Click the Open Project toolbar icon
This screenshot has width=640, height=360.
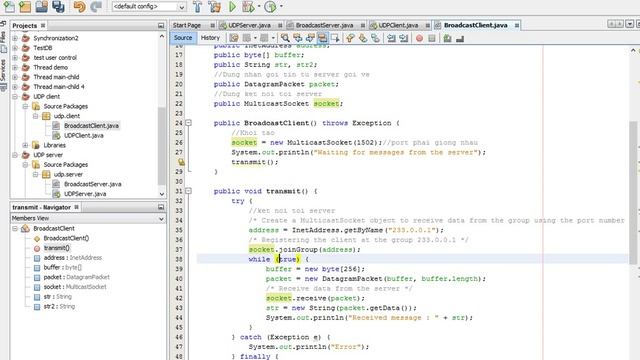click(41, 7)
